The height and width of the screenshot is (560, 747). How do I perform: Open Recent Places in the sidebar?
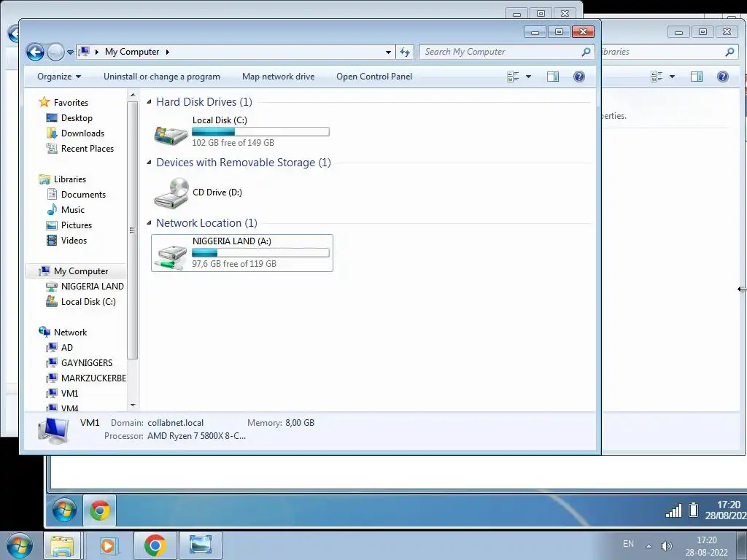tap(88, 149)
